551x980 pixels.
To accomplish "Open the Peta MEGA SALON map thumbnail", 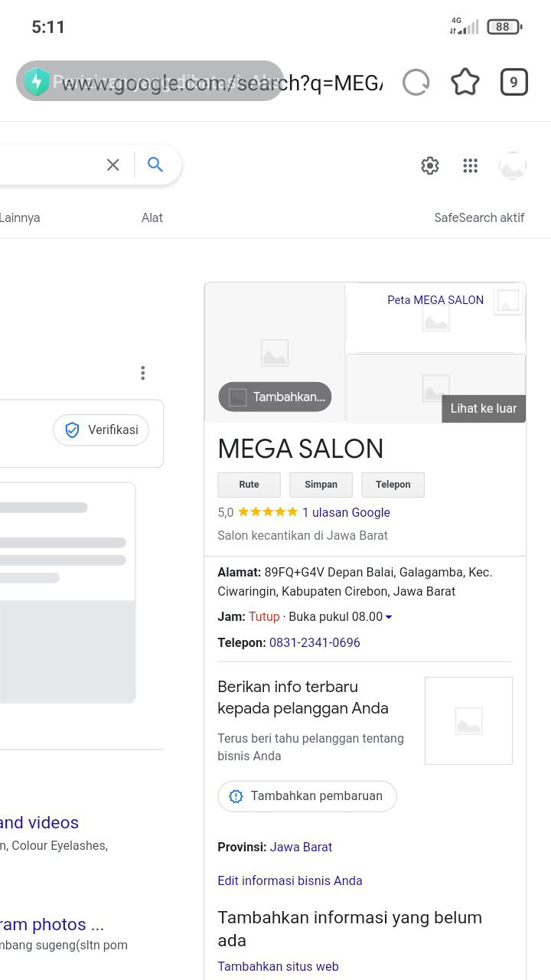I will pos(435,317).
